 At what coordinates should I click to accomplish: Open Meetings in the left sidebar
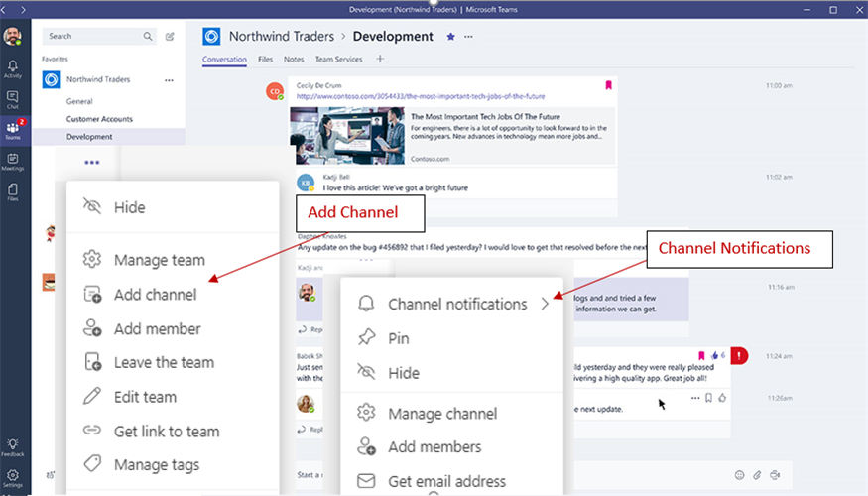click(13, 162)
